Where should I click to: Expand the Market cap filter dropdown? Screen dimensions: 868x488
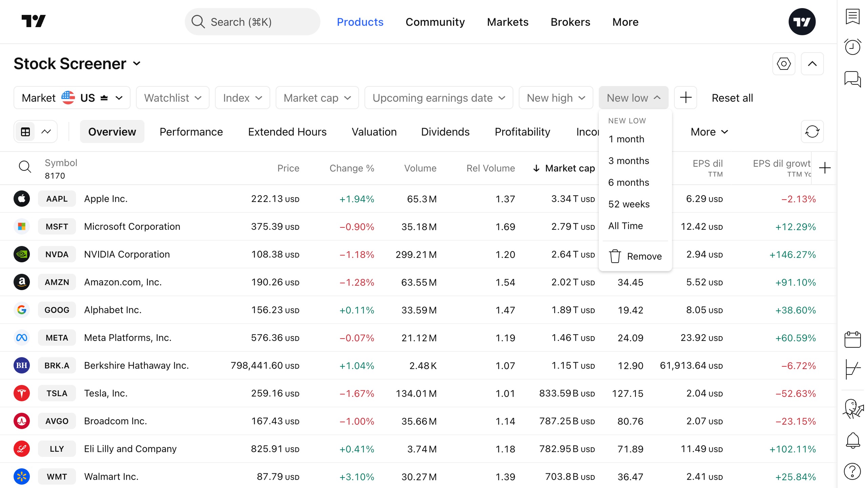[317, 98]
